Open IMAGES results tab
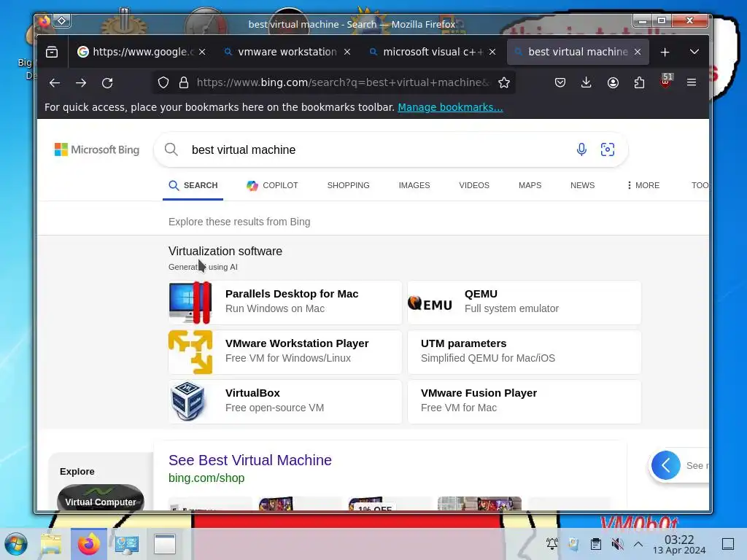Screen dimensions: 747x560 [x=414, y=185]
